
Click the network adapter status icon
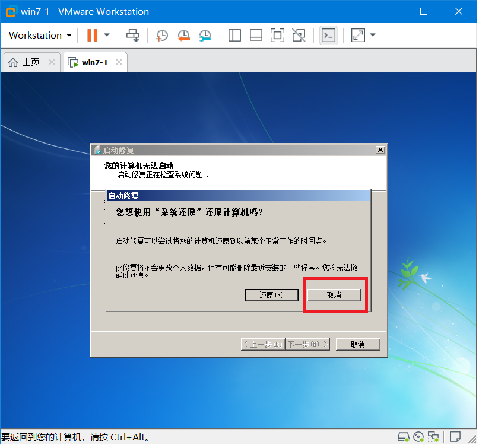click(x=433, y=438)
